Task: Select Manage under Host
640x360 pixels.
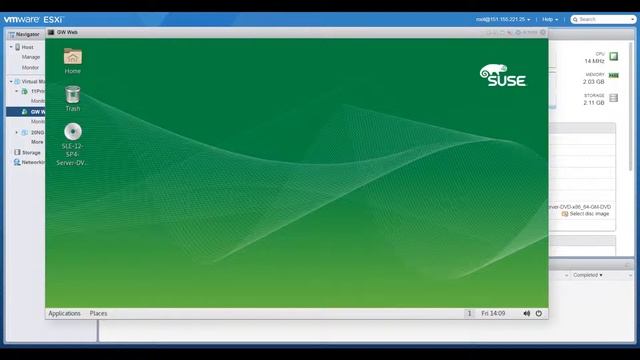Action: click(x=31, y=57)
